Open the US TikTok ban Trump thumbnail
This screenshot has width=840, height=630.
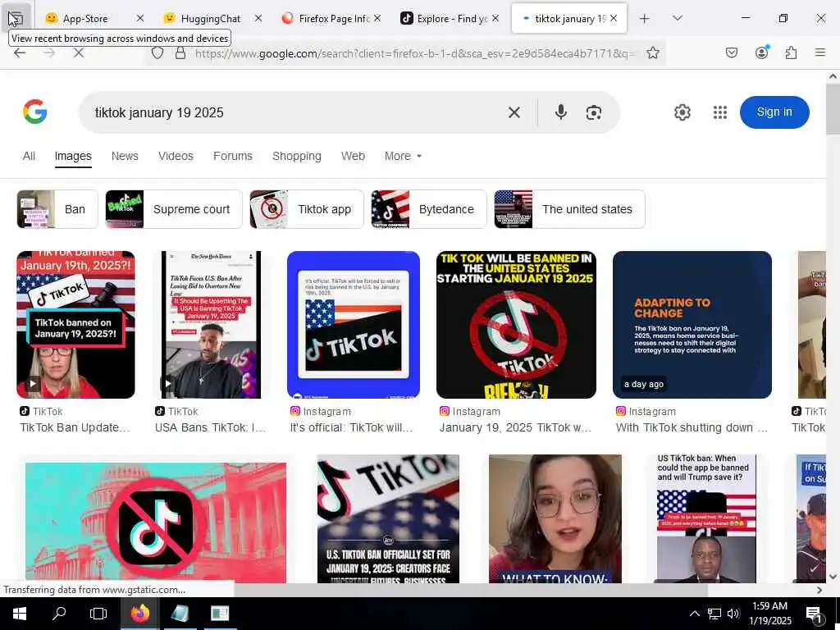[x=706, y=518]
